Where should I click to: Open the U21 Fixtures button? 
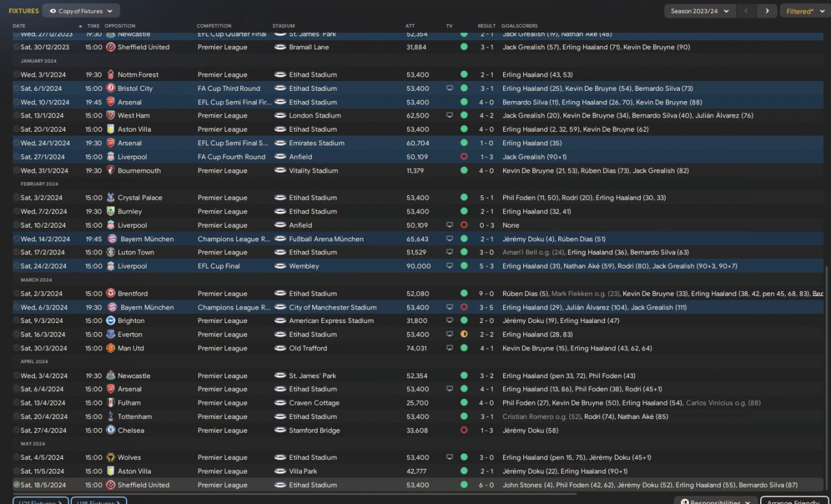(42, 502)
